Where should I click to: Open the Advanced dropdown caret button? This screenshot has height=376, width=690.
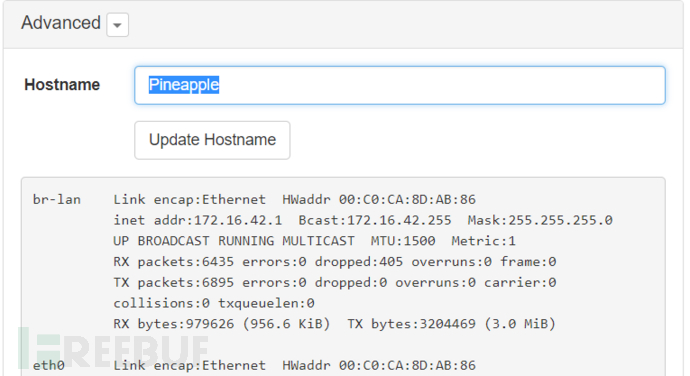tap(117, 25)
